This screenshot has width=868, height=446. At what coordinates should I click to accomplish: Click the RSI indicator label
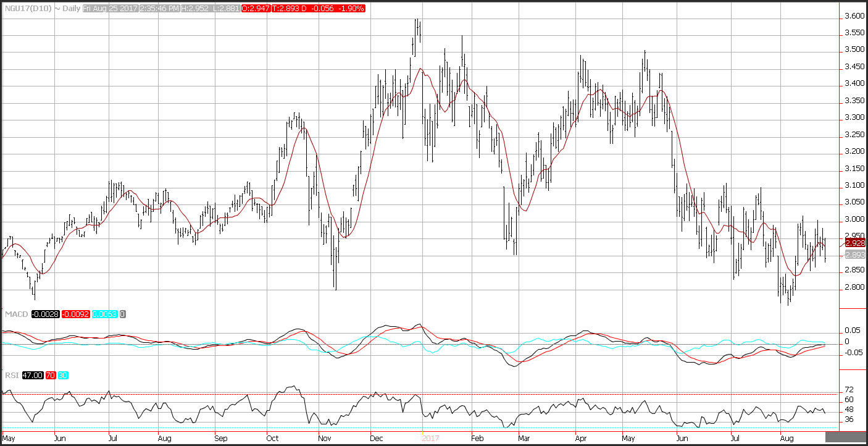click(12, 375)
